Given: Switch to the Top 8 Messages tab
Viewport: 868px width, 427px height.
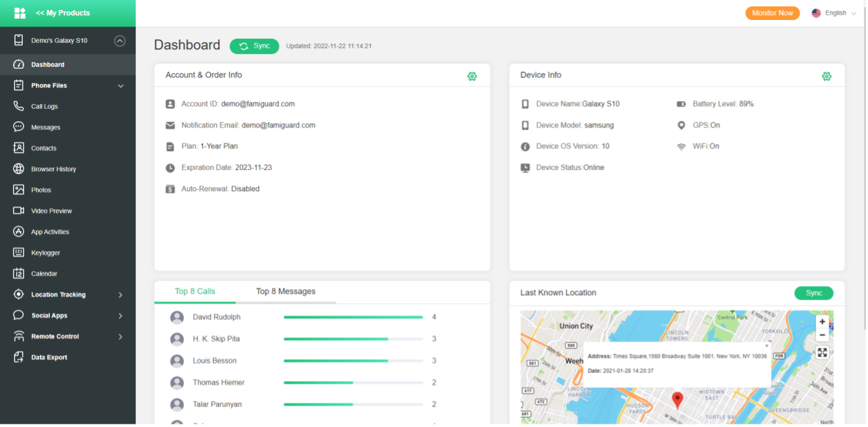Looking at the screenshot, I should tap(286, 292).
